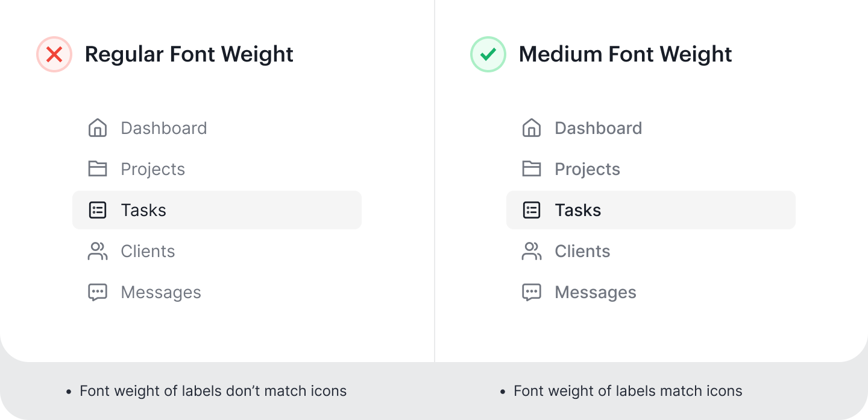
Task: Select Projects label in the left regular-weight menu
Action: 153,169
